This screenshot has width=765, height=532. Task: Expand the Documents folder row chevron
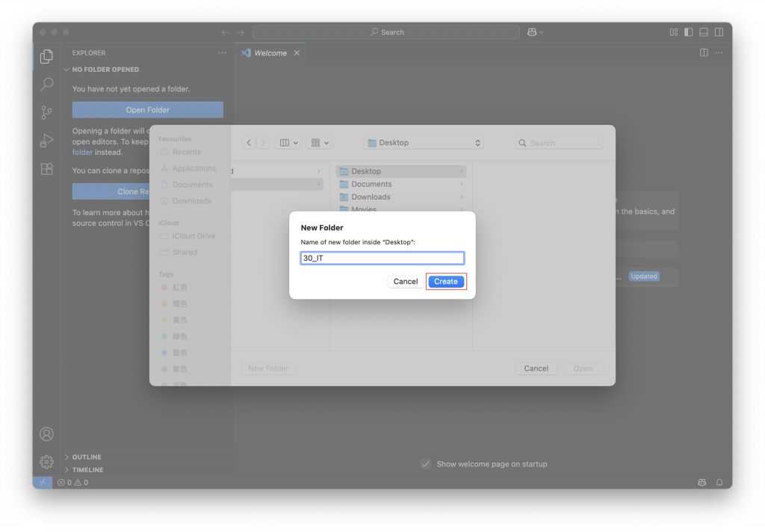tap(461, 184)
